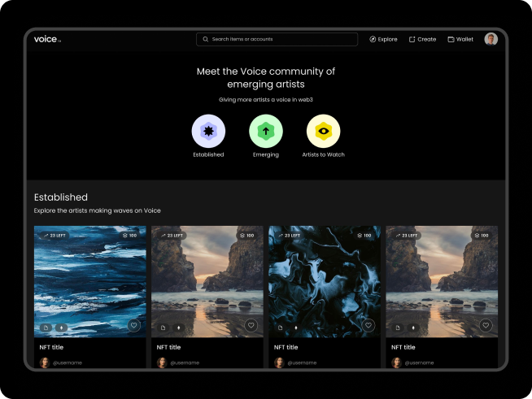Open the Explore menu in the navbar
The image size is (532, 399).
point(383,39)
